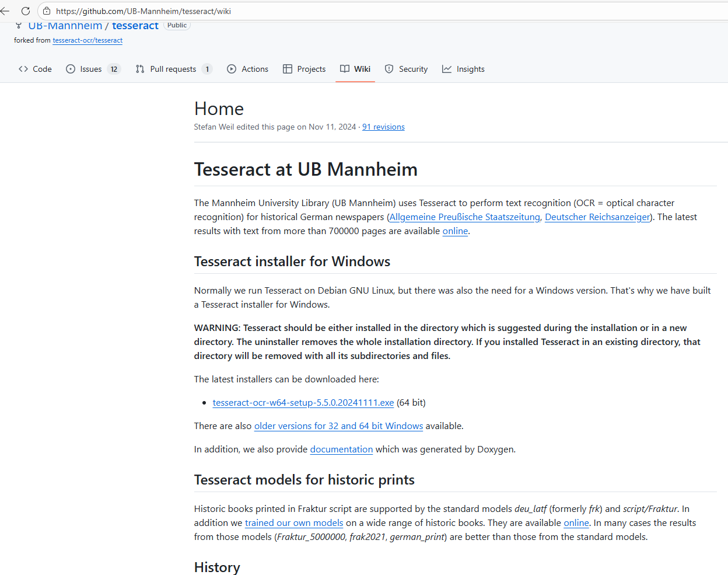Open the tesseract-ocr/tesseract upstream link
The image size is (728, 575).
(x=87, y=40)
